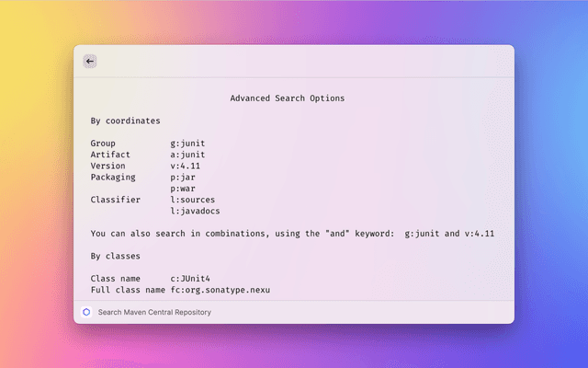Click the Classifier label
Viewport: 588px width, 368px height.
click(116, 200)
